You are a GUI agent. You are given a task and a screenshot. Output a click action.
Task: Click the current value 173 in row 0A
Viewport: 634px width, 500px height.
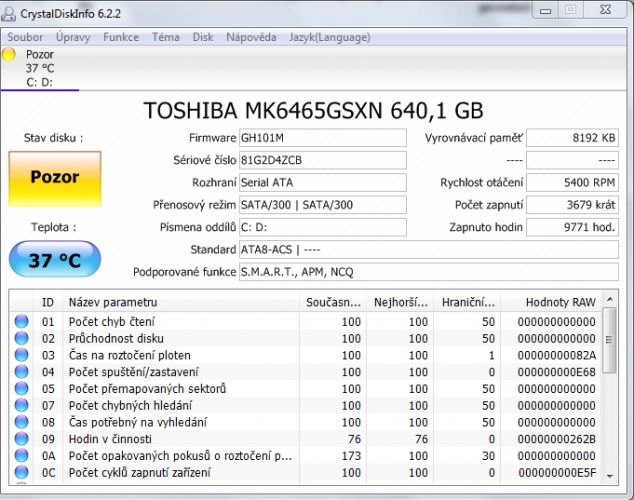click(x=351, y=456)
